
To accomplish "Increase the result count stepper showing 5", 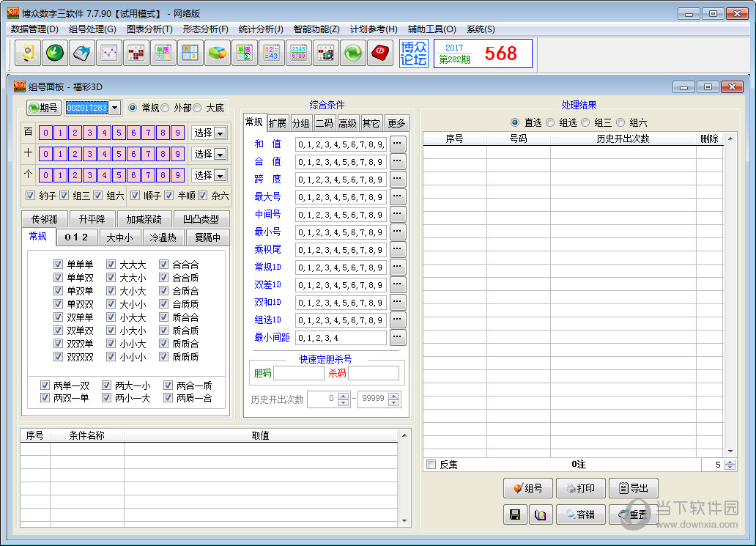I will pyautogui.click(x=730, y=462).
